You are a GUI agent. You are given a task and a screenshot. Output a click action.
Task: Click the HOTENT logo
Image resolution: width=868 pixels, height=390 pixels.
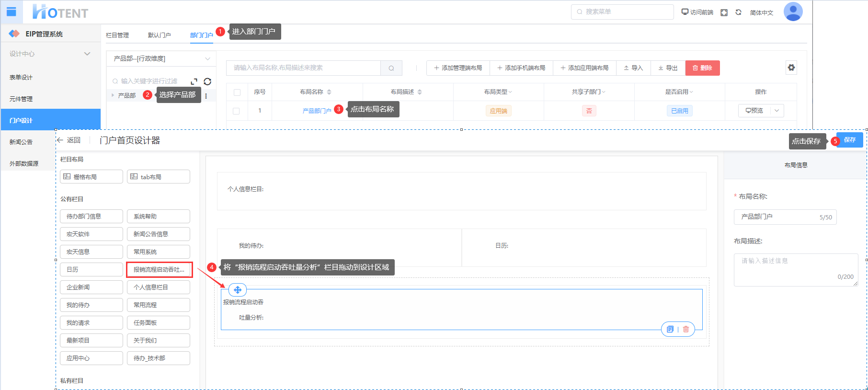coord(60,12)
